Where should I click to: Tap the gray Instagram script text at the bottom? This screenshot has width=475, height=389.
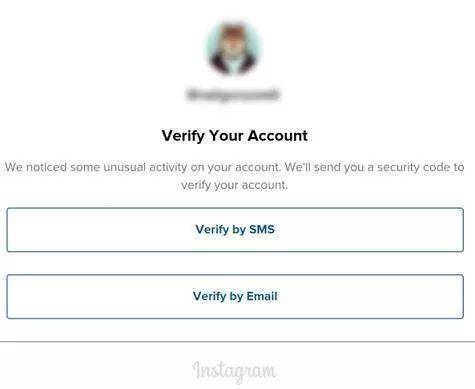coord(235,371)
